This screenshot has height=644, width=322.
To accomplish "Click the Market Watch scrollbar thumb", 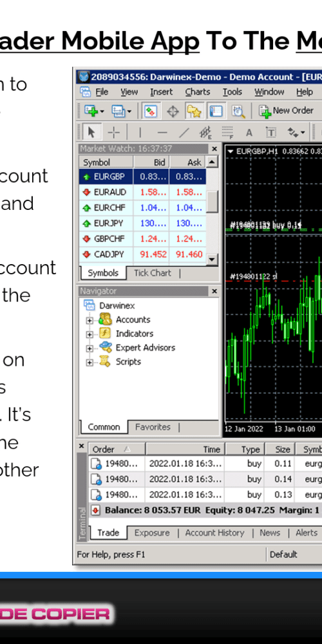I will pyautogui.click(x=212, y=201).
